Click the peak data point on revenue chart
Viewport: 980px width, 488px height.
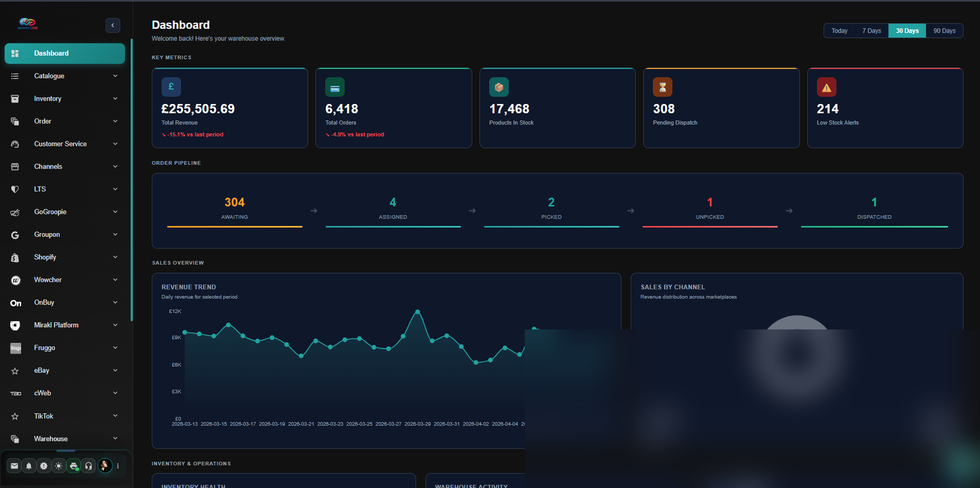tap(418, 312)
